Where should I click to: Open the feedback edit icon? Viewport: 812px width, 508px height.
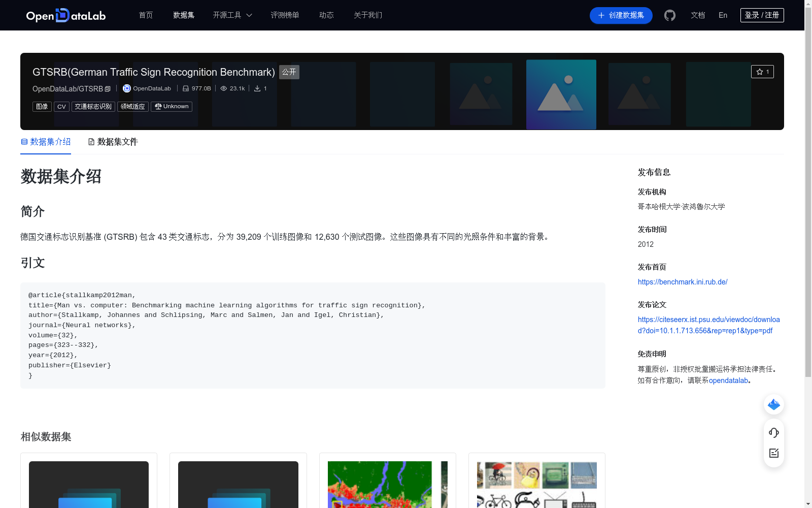(774, 453)
